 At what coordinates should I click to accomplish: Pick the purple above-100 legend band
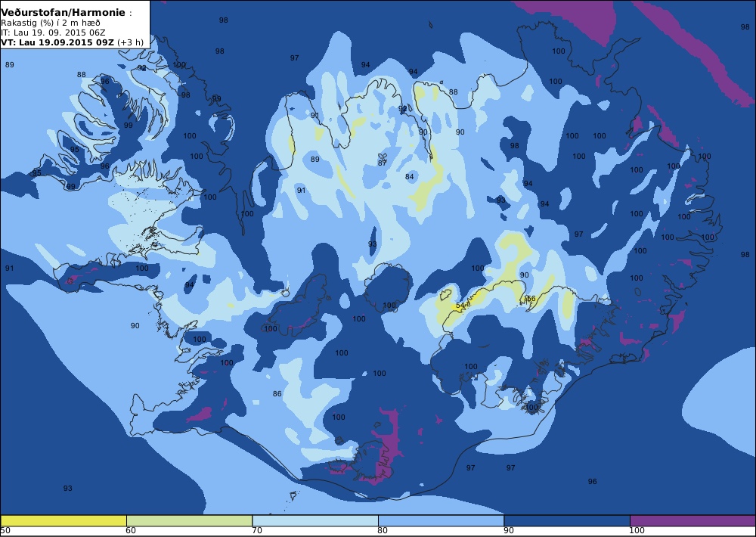coord(692,520)
